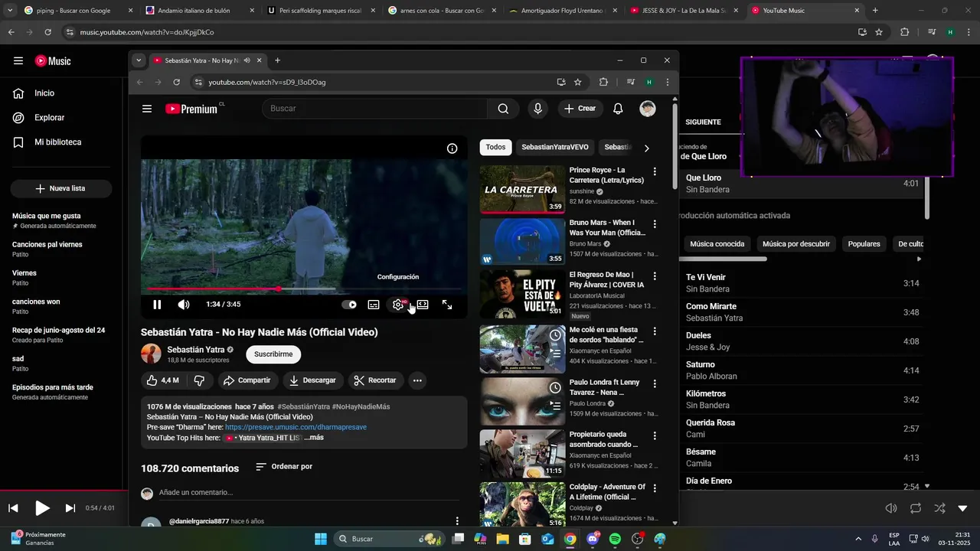Image resolution: width=980 pixels, height=551 pixels.
Task: Open Spotify from the taskbar
Action: point(616,539)
